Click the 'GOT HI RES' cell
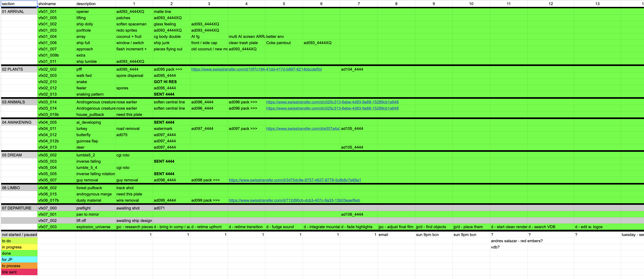Image resolution: width=644 pixels, height=279 pixels. [x=165, y=82]
